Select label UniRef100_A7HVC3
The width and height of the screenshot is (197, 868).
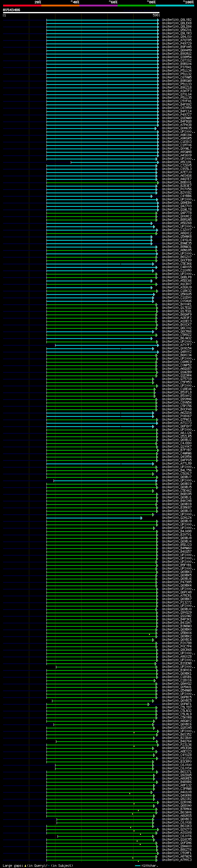pos(177,860)
